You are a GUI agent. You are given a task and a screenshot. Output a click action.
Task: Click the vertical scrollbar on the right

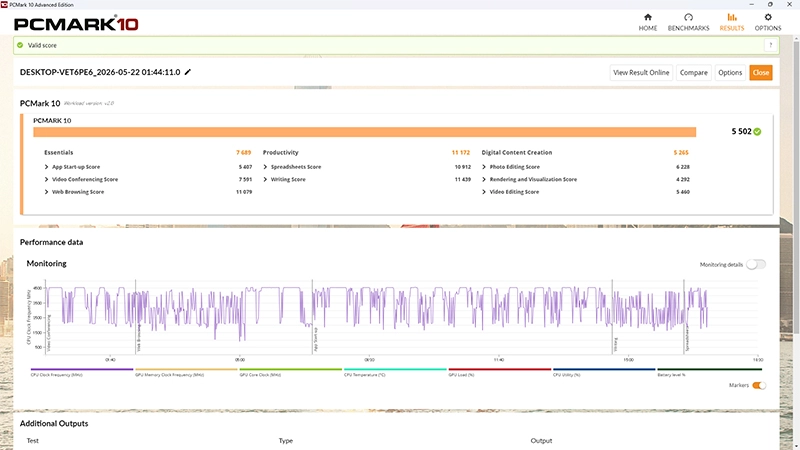[796, 189]
